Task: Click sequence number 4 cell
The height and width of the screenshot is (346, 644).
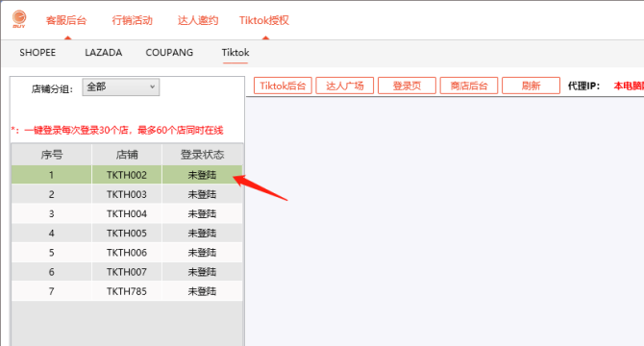Action: point(51,234)
